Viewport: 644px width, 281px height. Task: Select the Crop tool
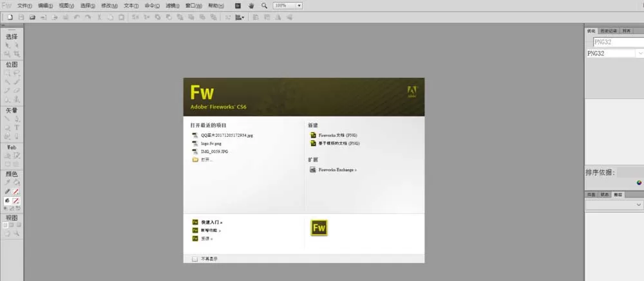coord(17,54)
